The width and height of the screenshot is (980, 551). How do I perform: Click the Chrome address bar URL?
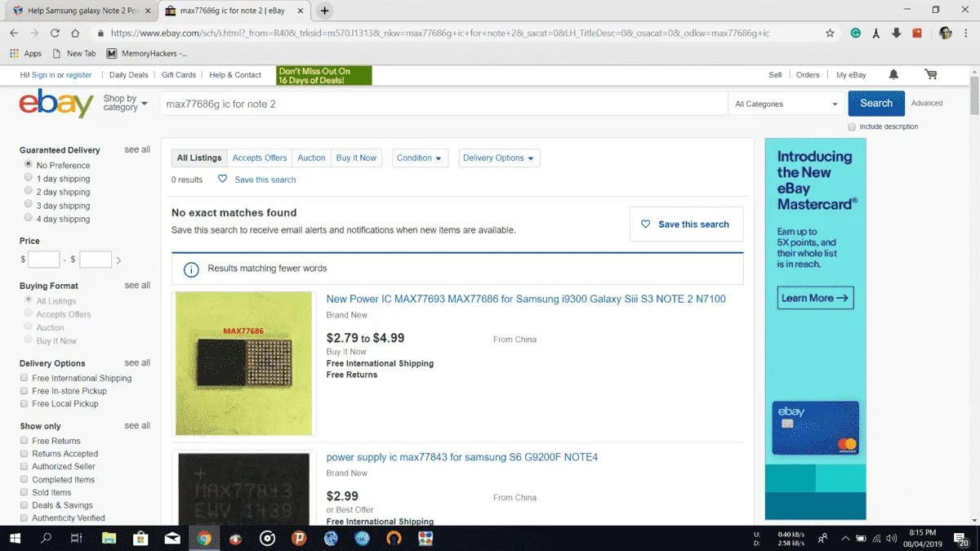coord(439,33)
